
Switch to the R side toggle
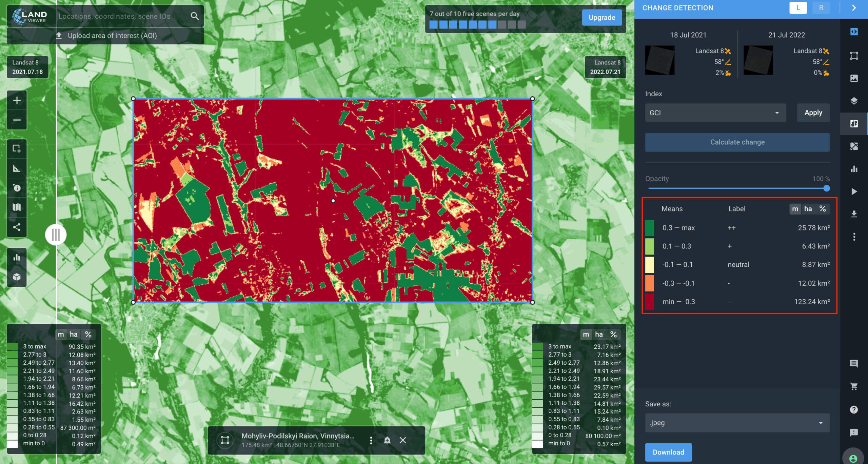821,8
